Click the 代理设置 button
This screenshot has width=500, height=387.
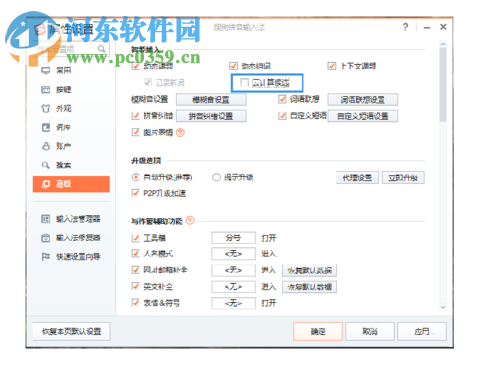pos(357,178)
